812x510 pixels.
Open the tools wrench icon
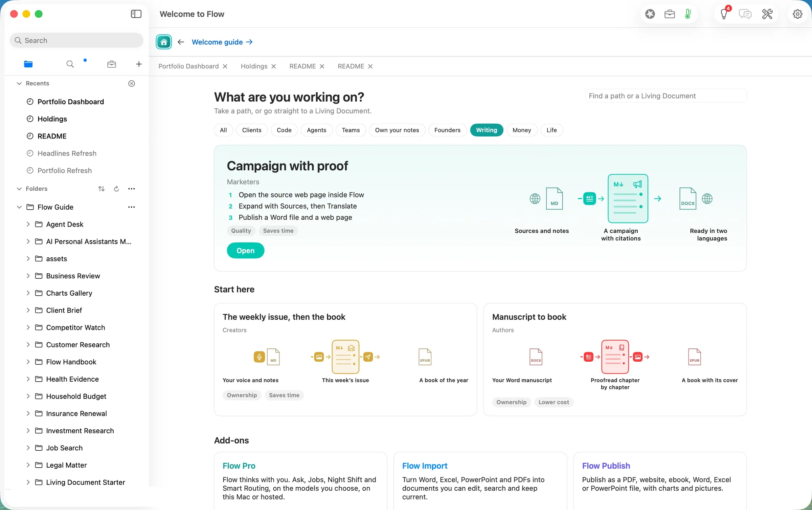click(x=767, y=14)
